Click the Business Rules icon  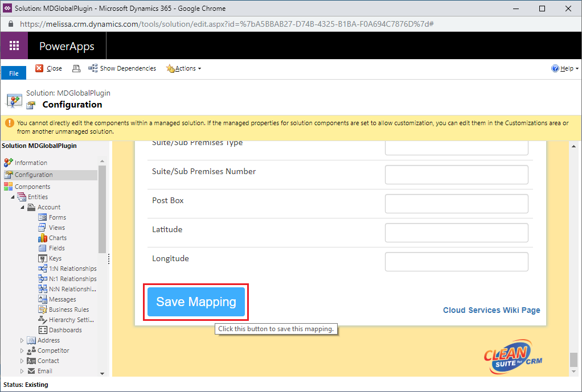tap(42, 310)
